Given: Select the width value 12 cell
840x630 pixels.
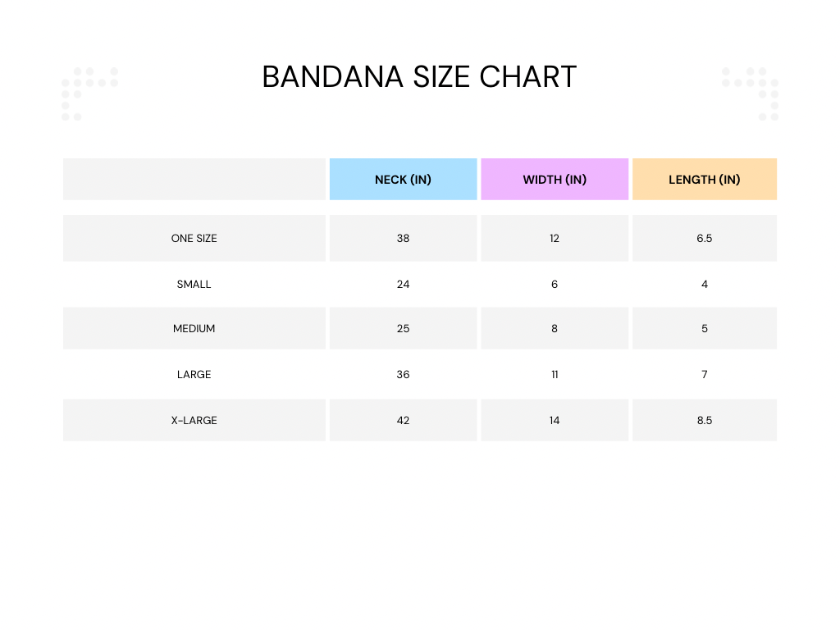Looking at the screenshot, I should click(555, 239).
